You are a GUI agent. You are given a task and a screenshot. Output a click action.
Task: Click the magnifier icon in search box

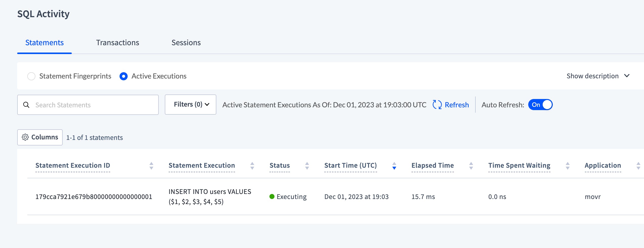[x=26, y=105]
